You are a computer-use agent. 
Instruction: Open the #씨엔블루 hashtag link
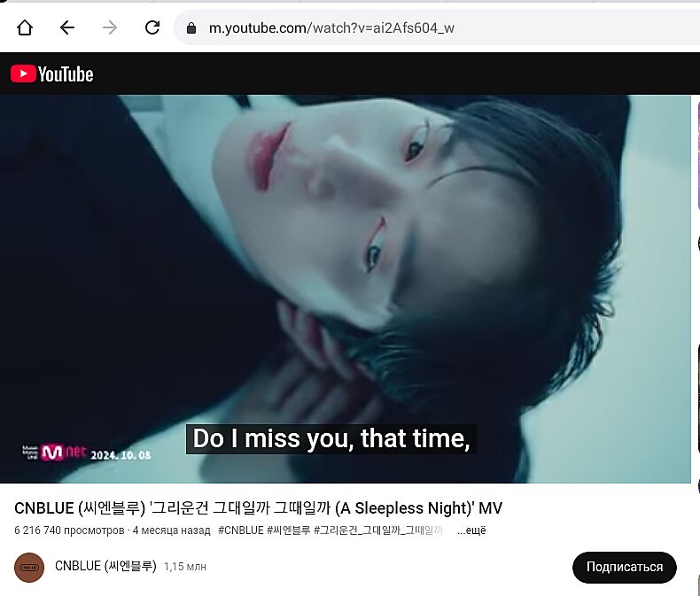288,530
